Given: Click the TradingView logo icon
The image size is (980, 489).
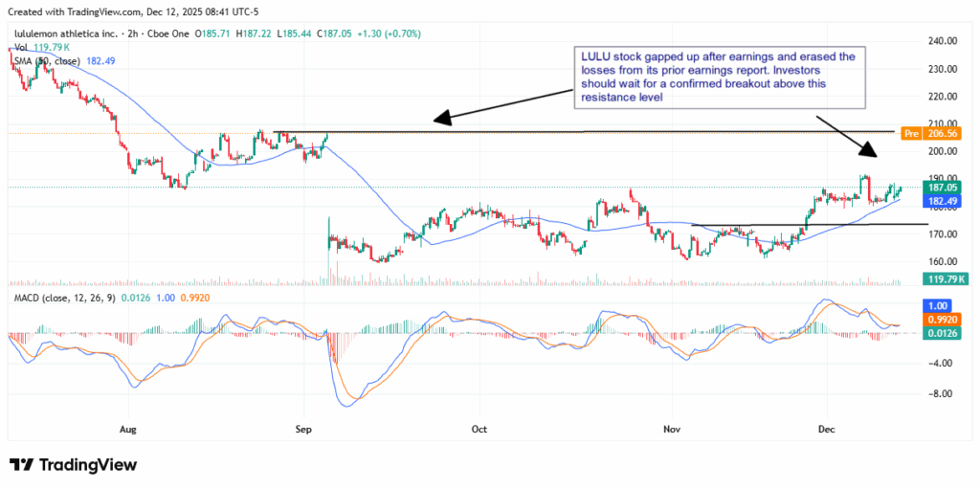Looking at the screenshot, I should point(21,464).
